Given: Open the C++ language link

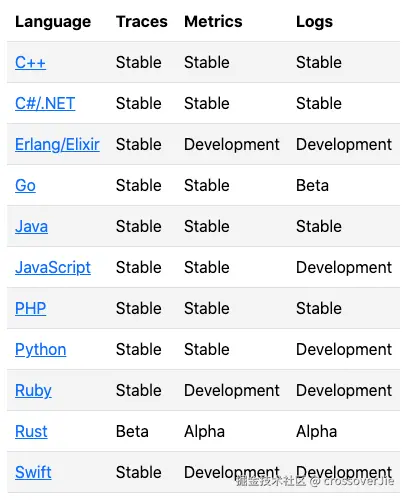Looking at the screenshot, I should [30, 62].
